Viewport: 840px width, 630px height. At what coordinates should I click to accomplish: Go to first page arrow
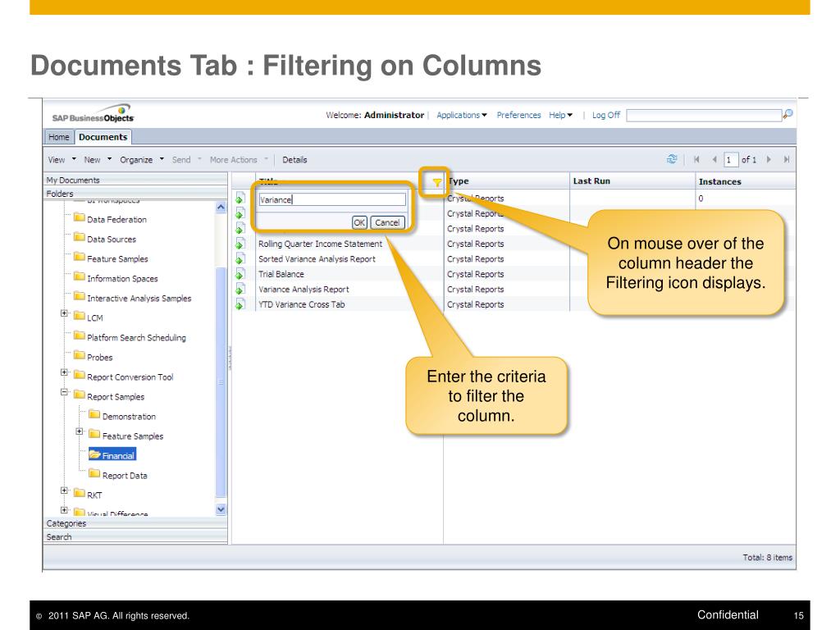696,159
